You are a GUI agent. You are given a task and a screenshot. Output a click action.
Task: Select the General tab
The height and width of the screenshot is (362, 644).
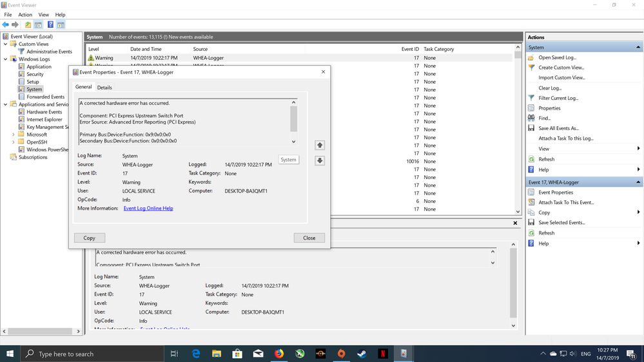[83, 87]
